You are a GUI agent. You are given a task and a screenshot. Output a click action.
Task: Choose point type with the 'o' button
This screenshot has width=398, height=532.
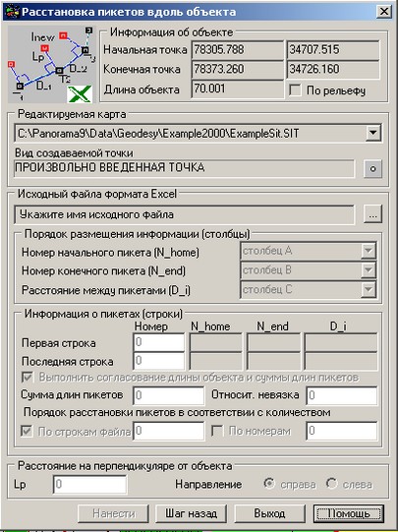click(x=372, y=168)
